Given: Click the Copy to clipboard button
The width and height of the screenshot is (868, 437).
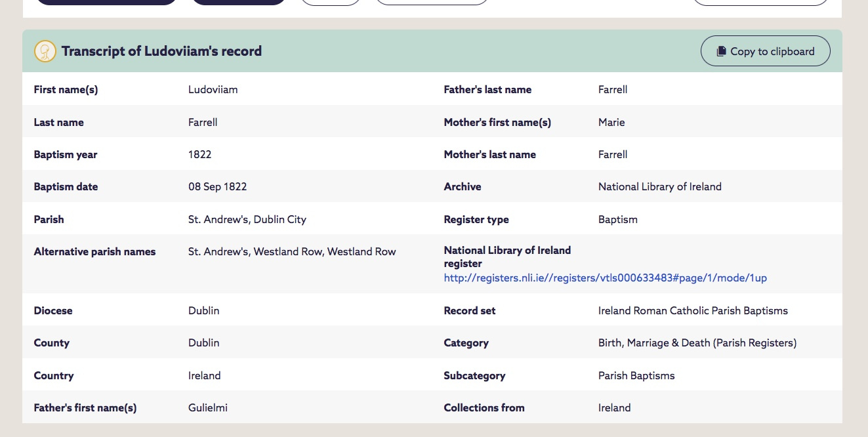Looking at the screenshot, I should point(765,51).
